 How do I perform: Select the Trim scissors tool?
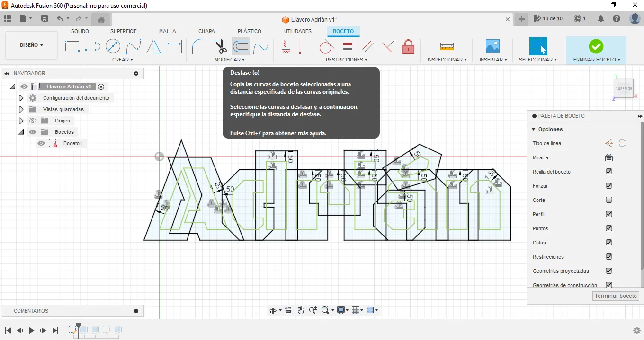click(x=220, y=46)
